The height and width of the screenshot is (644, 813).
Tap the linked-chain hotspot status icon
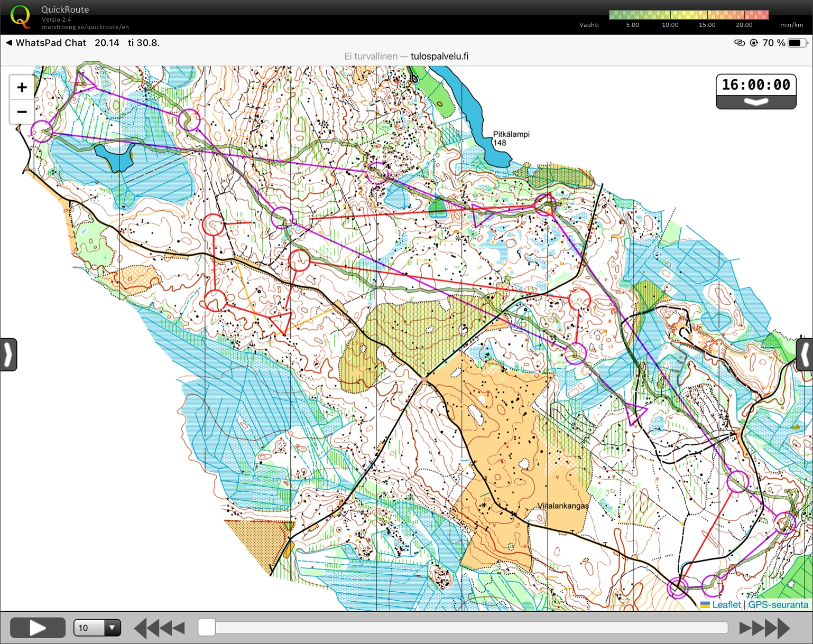[x=740, y=43]
